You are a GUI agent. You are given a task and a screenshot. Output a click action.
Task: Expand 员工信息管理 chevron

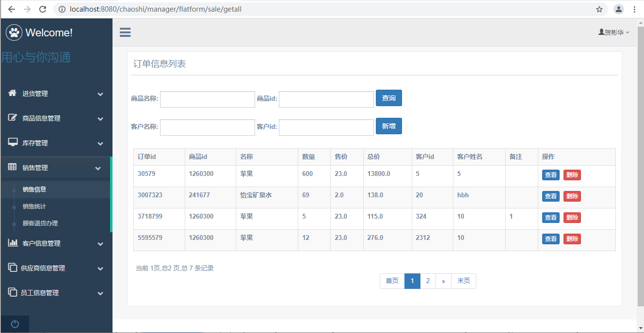tap(100, 293)
